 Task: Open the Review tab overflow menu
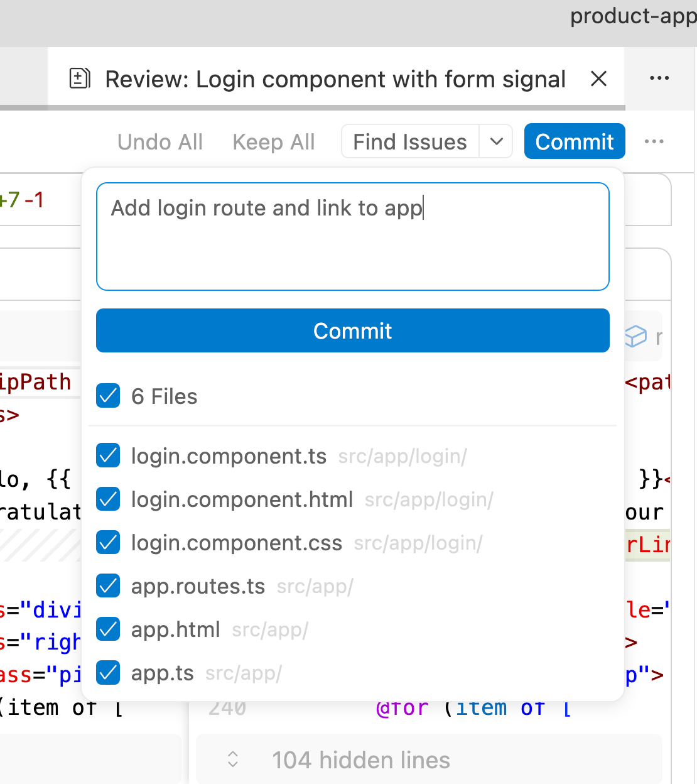tap(659, 78)
